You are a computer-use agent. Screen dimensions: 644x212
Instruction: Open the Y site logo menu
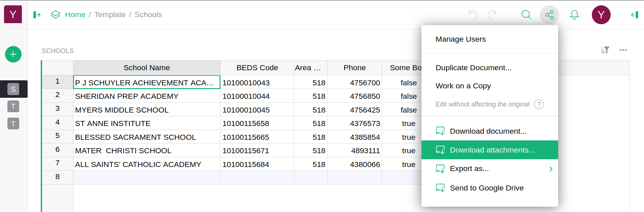pos(13,14)
